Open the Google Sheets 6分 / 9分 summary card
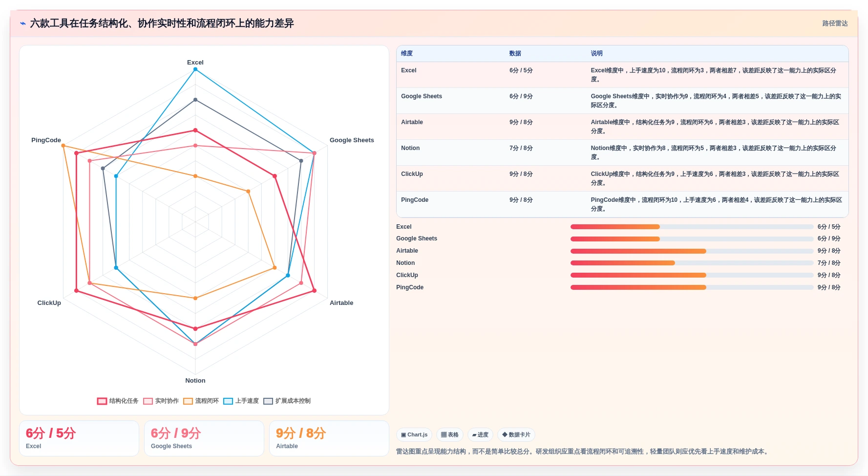 point(204,438)
